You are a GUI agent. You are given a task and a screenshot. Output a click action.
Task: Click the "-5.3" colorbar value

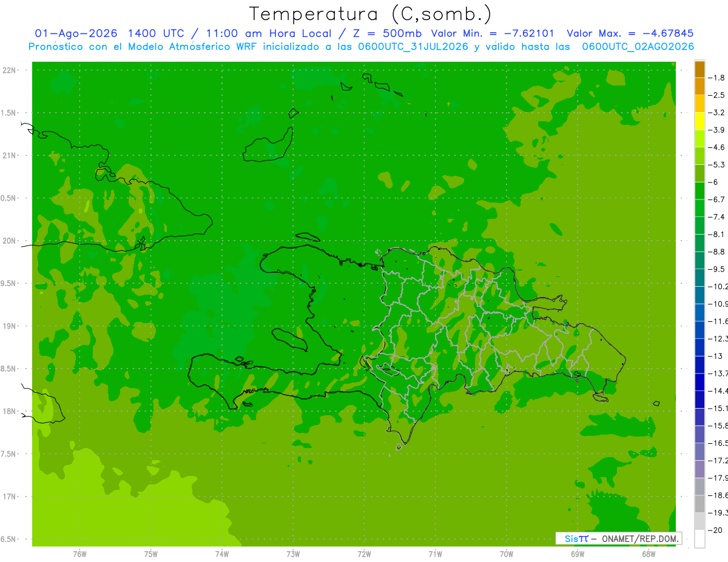(x=717, y=165)
